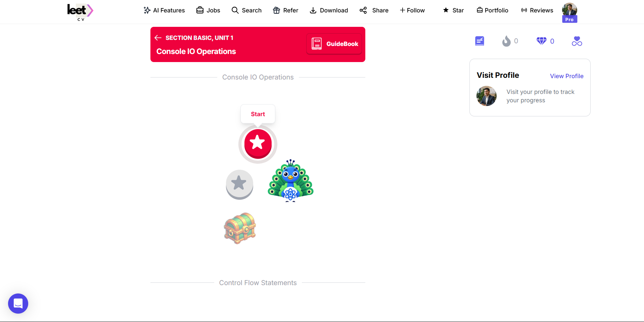Open the Pro user avatar menu
This screenshot has height=322, width=644.
(x=569, y=12)
